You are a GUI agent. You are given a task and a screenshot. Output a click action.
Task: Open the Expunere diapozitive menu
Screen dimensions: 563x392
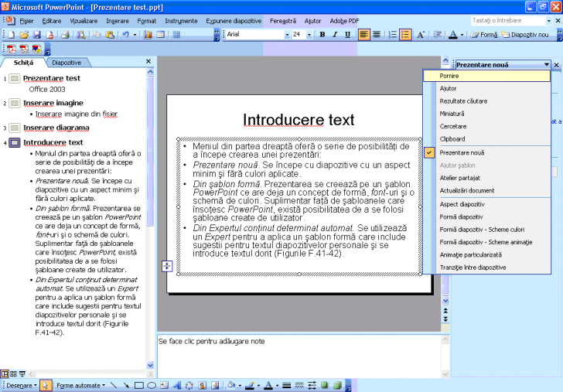(234, 21)
